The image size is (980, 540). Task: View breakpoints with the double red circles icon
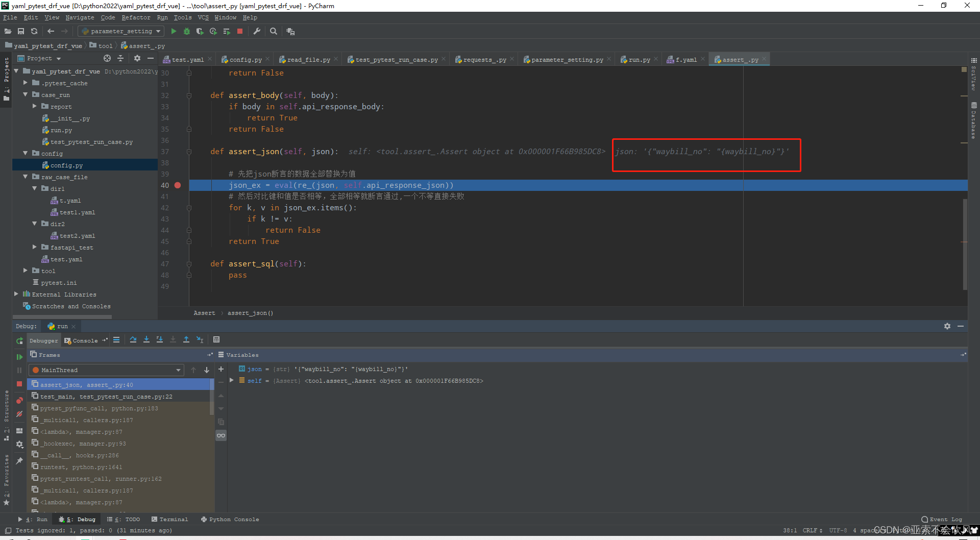tap(19, 400)
